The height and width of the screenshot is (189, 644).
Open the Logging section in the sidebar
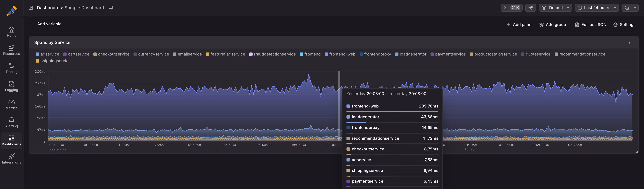(x=12, y=86)
